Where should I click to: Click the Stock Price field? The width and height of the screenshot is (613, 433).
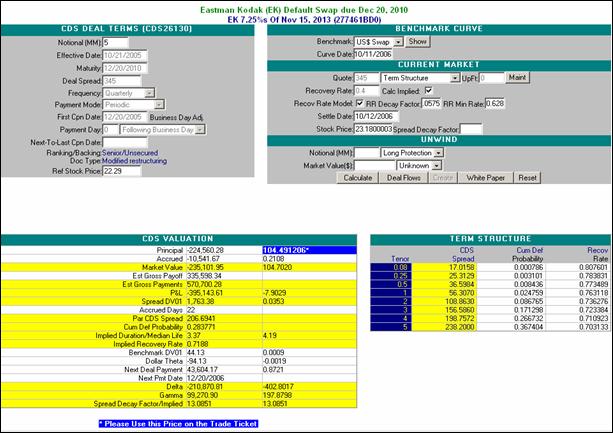coord(373,129)
